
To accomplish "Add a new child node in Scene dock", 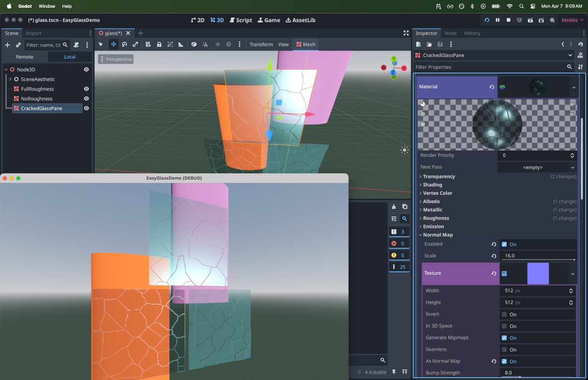I will 7,45.
